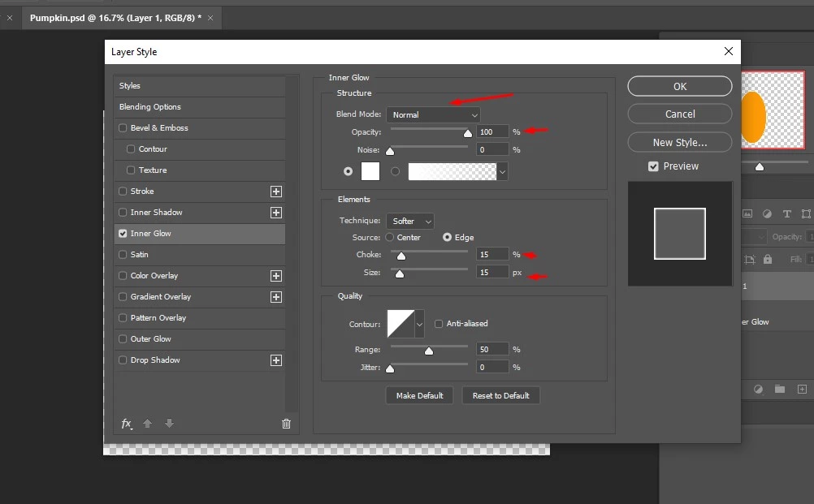Select the Center source radio button
Screen dimensions: 814x504
tap(389, 237)
